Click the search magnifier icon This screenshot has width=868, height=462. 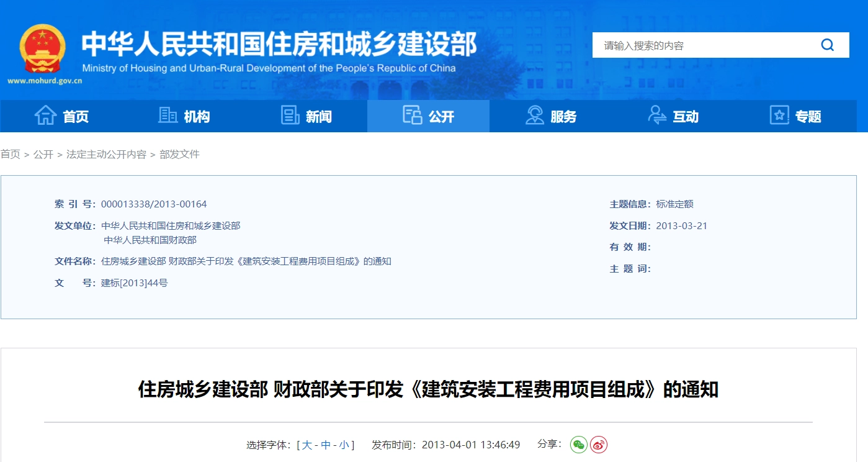tap(827, 45)
